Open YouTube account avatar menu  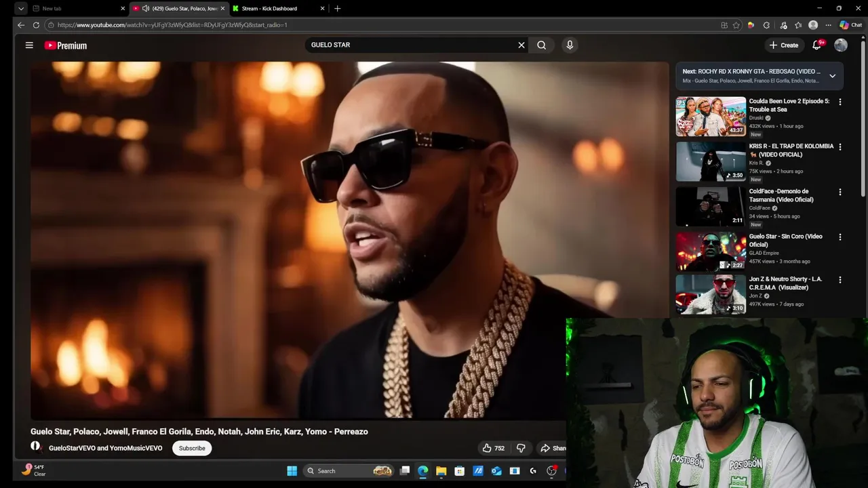point(841,45)
